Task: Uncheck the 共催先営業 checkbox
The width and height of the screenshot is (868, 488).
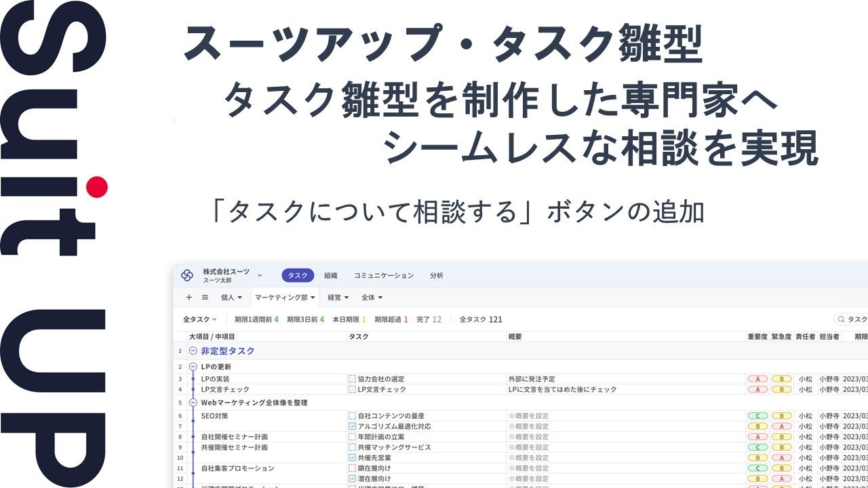Action: click(352, 458)
